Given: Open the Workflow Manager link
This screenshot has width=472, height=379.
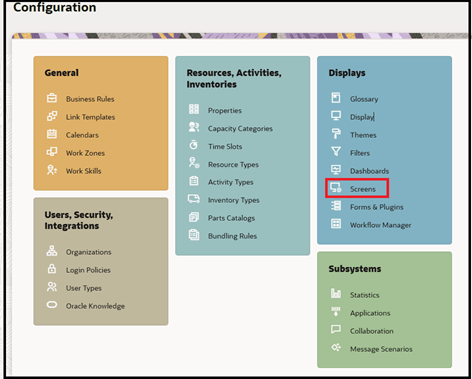Looking at the screenshot, I should coord(380,225).
